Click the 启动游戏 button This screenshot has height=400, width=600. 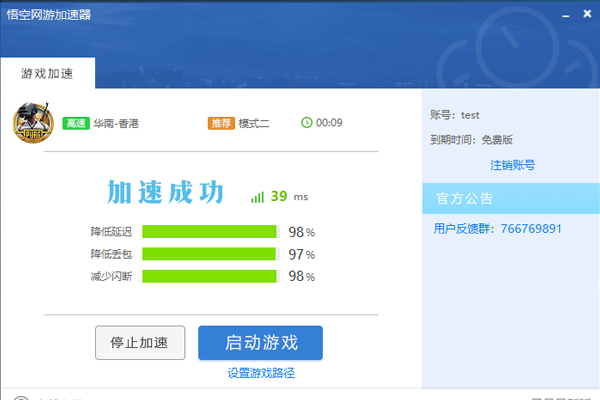tap(261, 343)
